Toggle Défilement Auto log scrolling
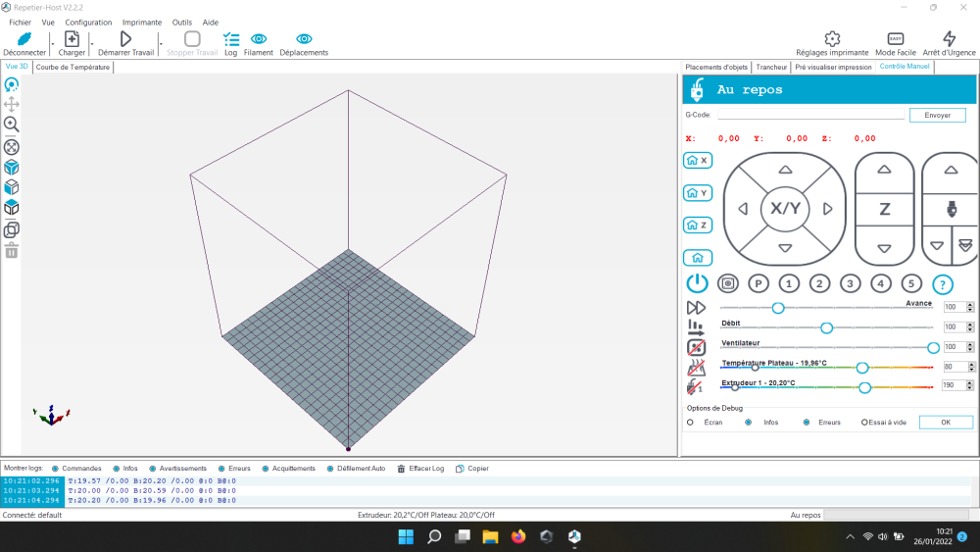Screen dimensions: 980x552 (330, 469)
